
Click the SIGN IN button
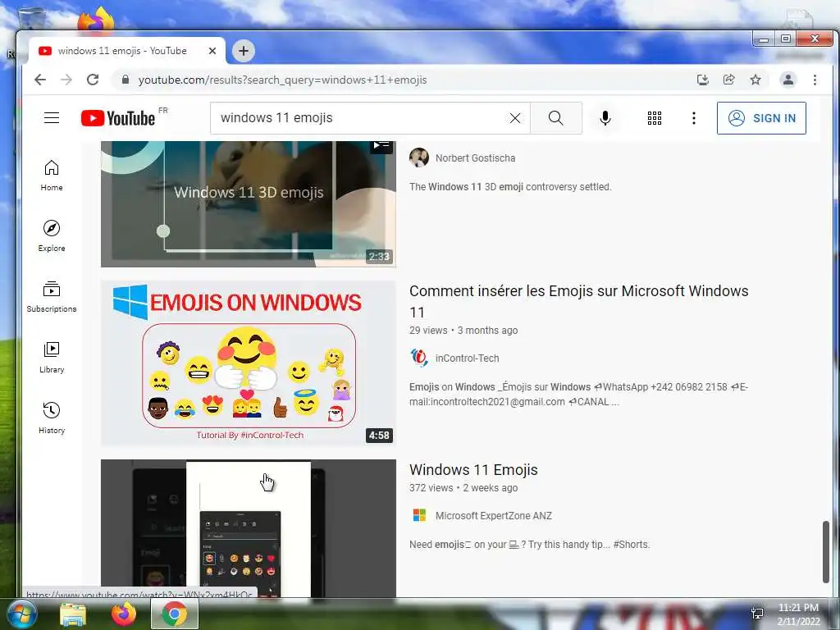point(761,118)
